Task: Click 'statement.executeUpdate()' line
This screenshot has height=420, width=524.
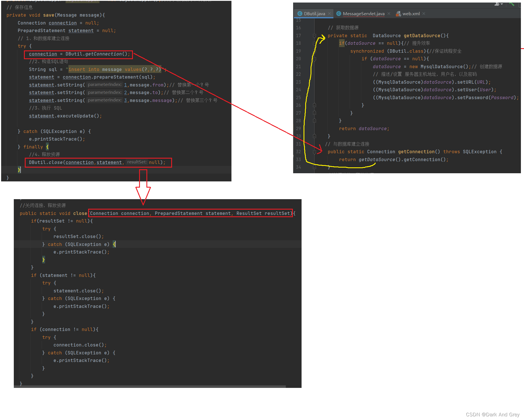Action: (65, 116)
